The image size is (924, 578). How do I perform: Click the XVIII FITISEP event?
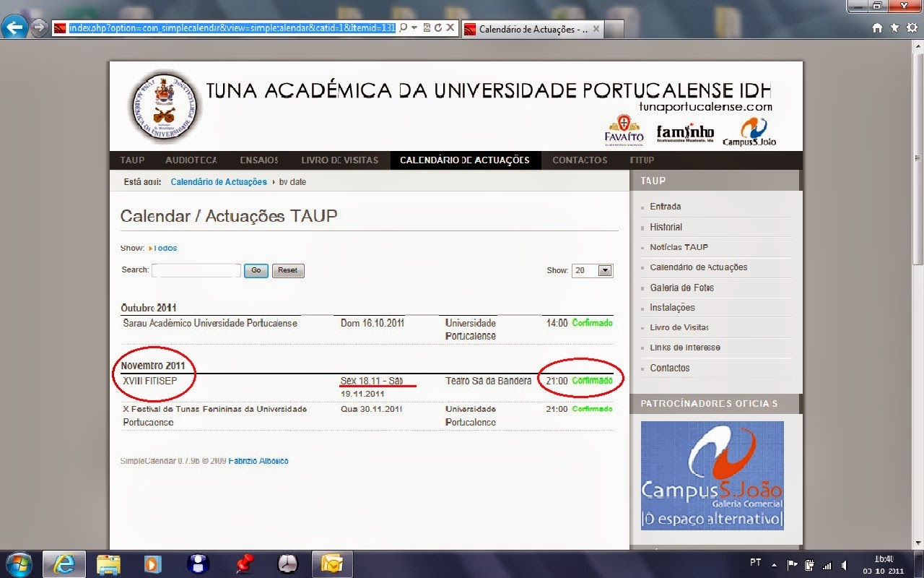[150, 381]
